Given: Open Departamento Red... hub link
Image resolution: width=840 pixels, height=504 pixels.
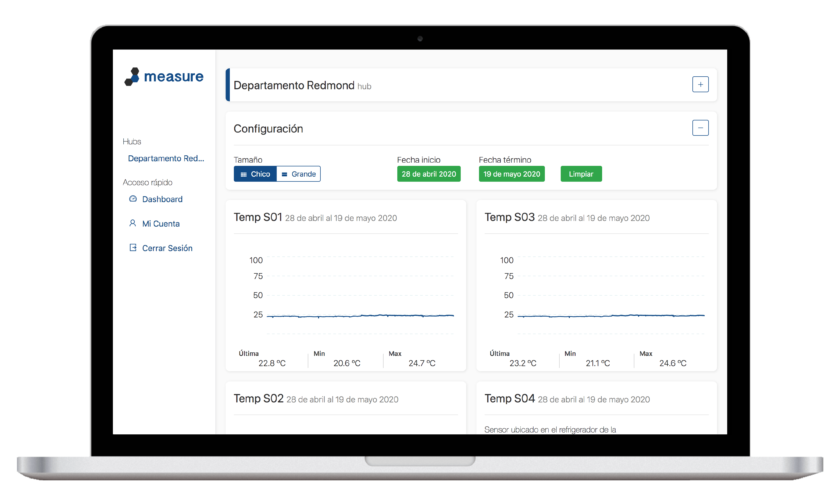Looking at the screenshot, I should [166, 158].
